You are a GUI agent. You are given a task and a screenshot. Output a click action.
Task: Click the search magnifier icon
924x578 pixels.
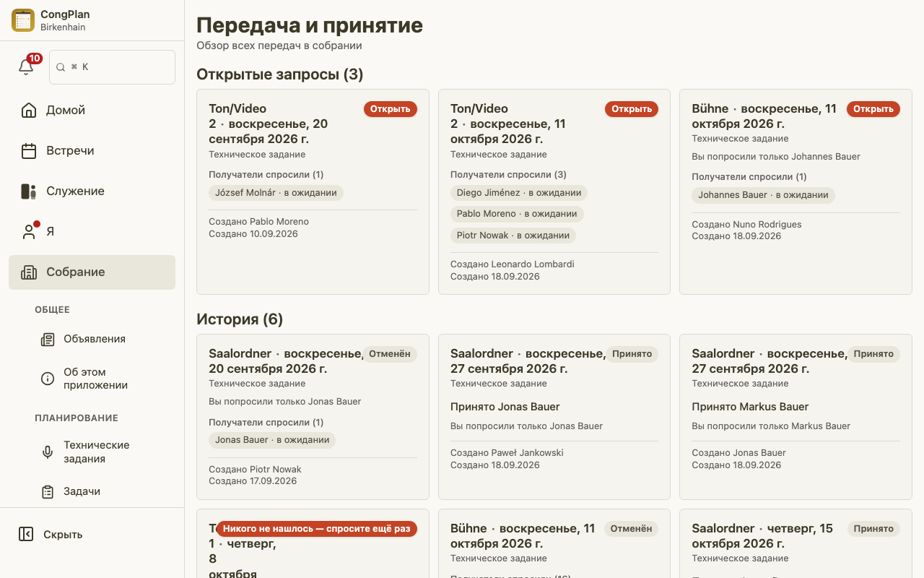coord(61,67)
